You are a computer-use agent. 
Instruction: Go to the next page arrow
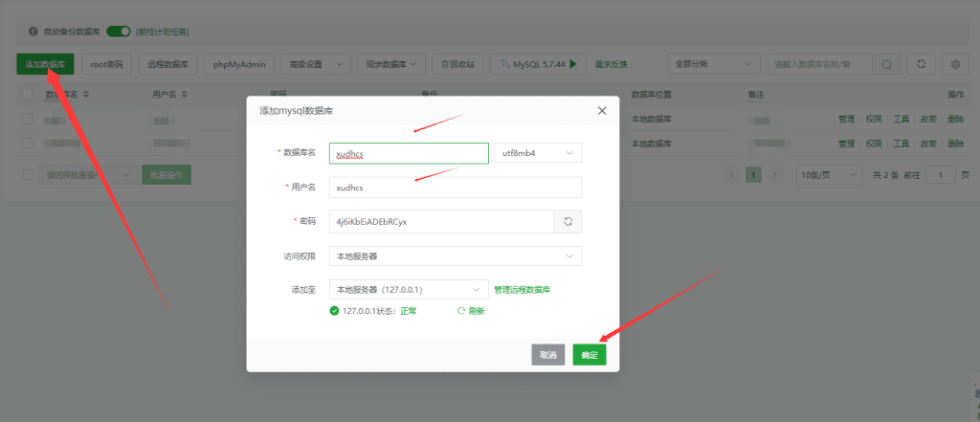tap(775, 175)
